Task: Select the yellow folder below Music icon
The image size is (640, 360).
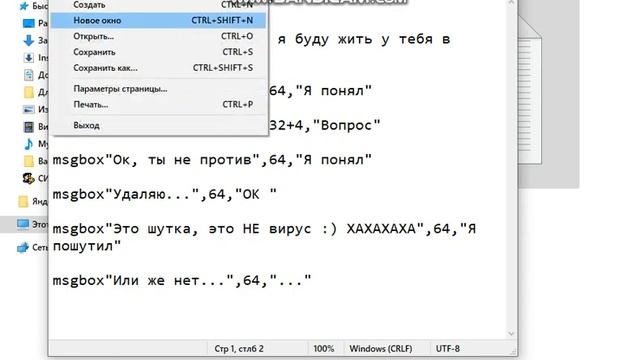Action: 29,161
